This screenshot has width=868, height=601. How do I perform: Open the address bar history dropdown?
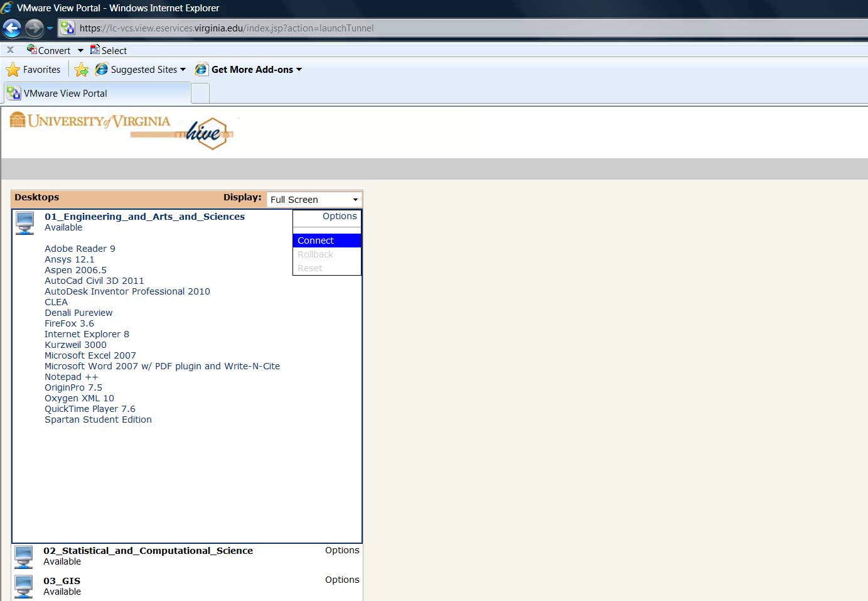[50, 28]
